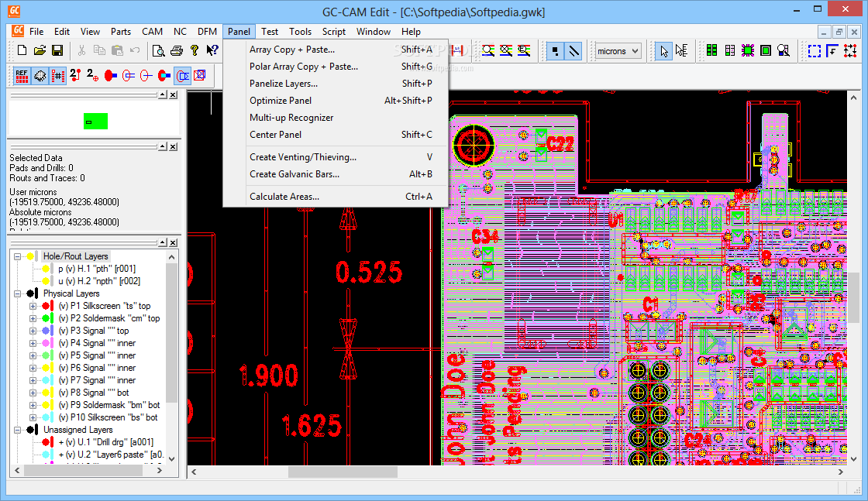Screen dimensions: 868x501
Task: Click the Print icon
Action: click(x=177, y=50)
